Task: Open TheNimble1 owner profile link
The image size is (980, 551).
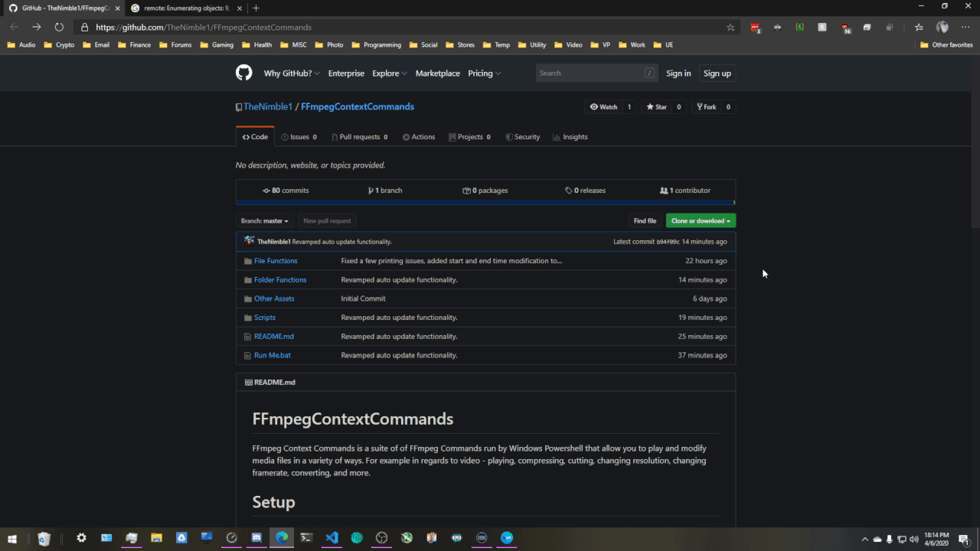Action: coord(268,107)
